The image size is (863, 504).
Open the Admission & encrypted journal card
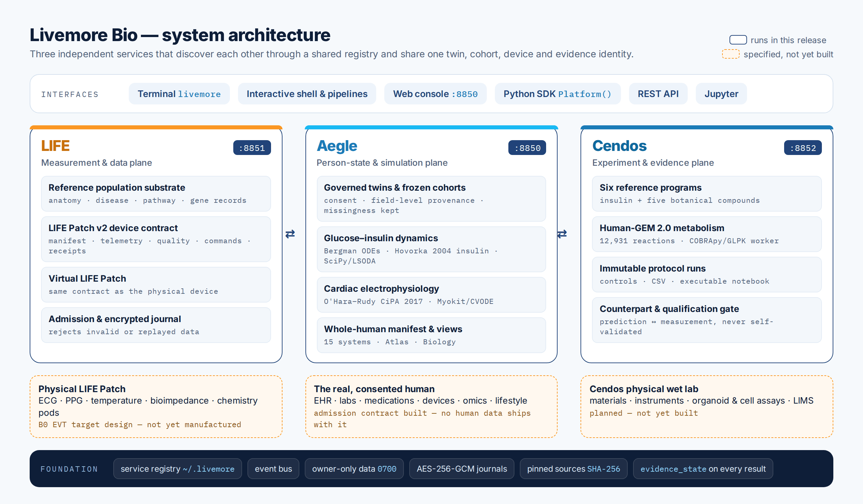point(156,325)
